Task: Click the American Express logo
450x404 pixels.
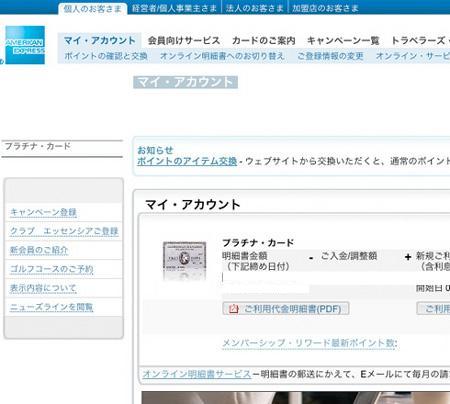Action: pos(25,45)
